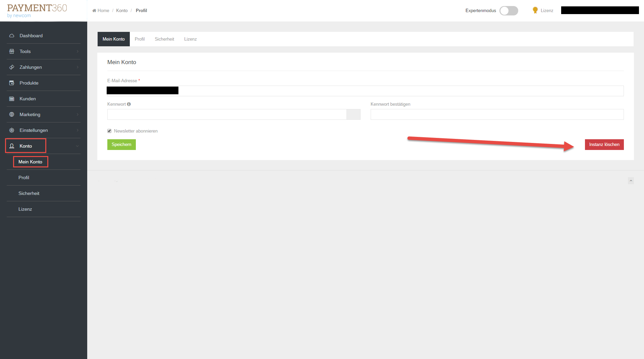Click the Marketing globe icon
Image resolution: width=644 pixels, height=359 pixels.
(x=12, y=114)
